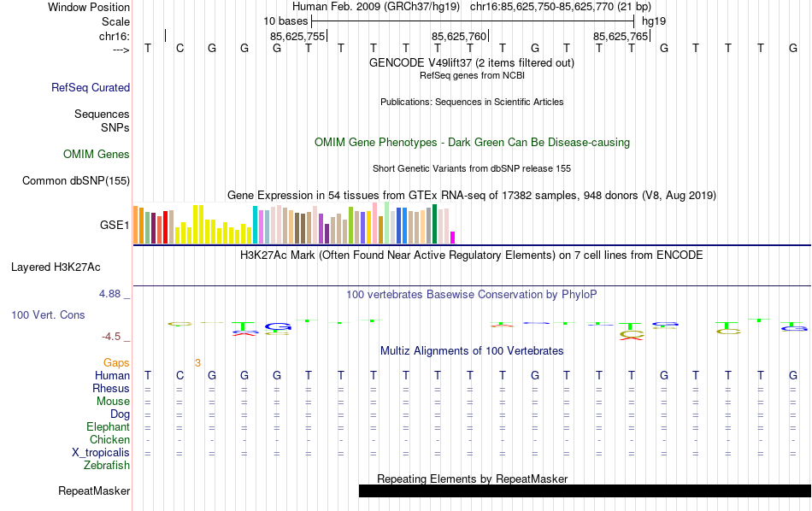The image size is (812, 511).
Task: Click the red bar in GSE1 expression chart
Action: 166,227
